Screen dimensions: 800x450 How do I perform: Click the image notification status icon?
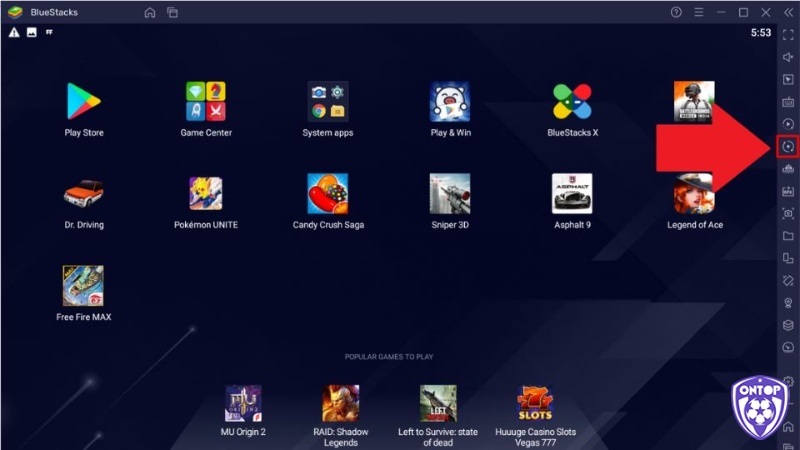pos(32,33)
